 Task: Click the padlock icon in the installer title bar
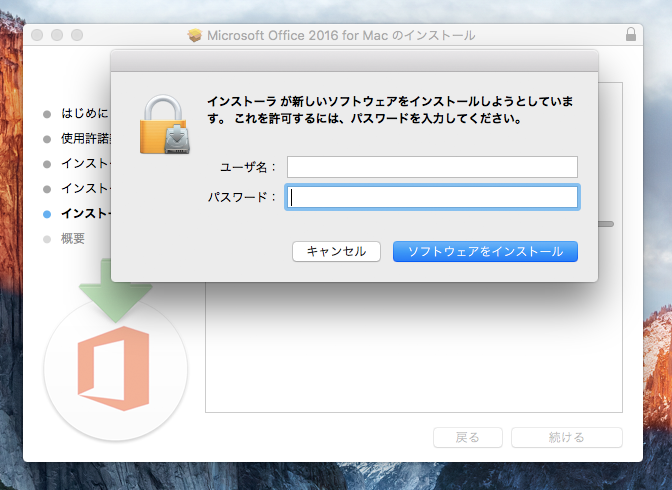coord(630,34)
